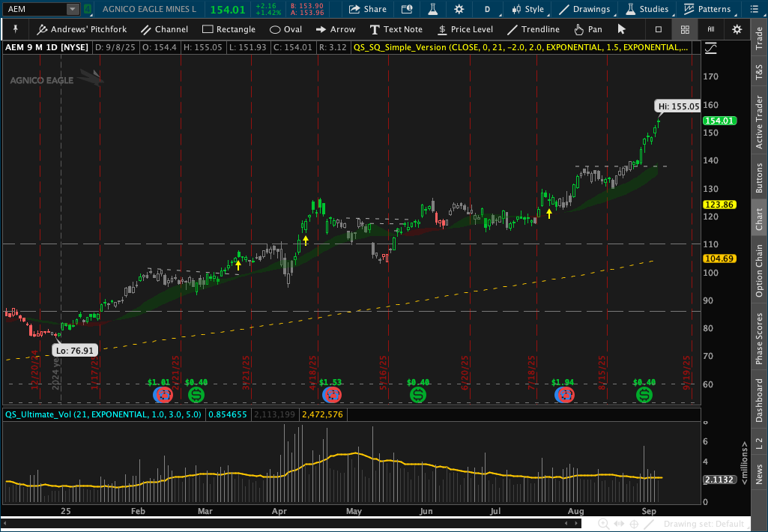The height and width of the screenshot is (532, 768).
Task: Open the Drawing set: Default selector
Action: pyautogui.click(x=704, y=525)
